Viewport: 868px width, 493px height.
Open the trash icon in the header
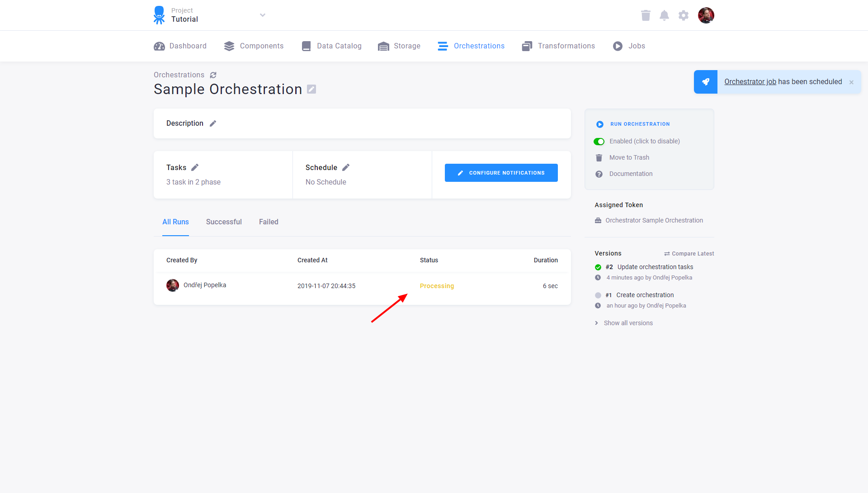coord(646,15)
